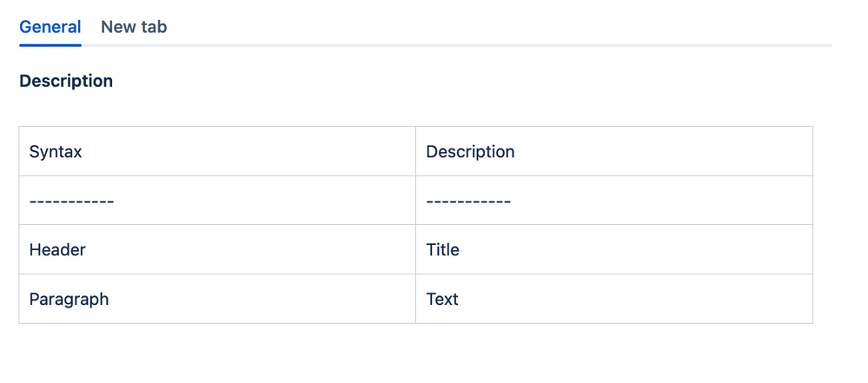Click the column divider between Paragraph and Text
The width and height of the screenshot is (868, 383).
pyautogui.click(x=415, y=300)
